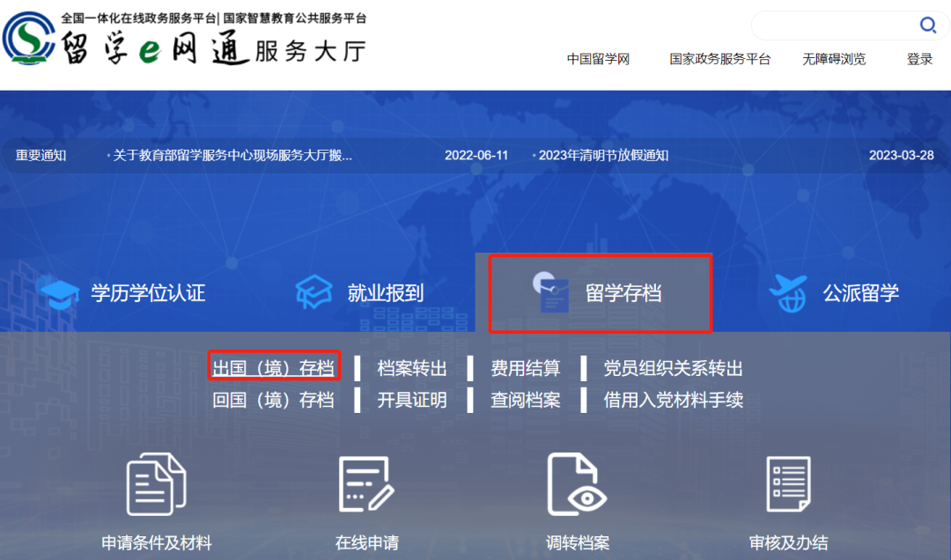
Task: Open the 无障碍浏览 accessibility link
Action: click(833, 59)
